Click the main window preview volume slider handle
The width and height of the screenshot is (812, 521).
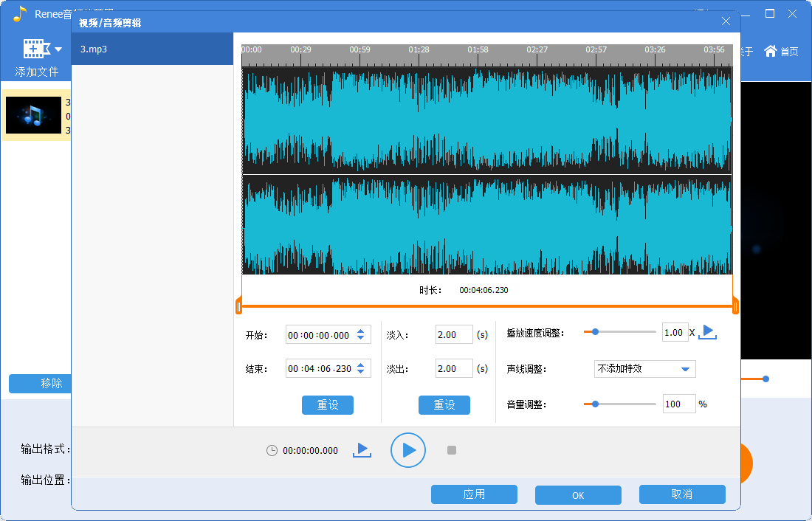(x=765, y=379)
